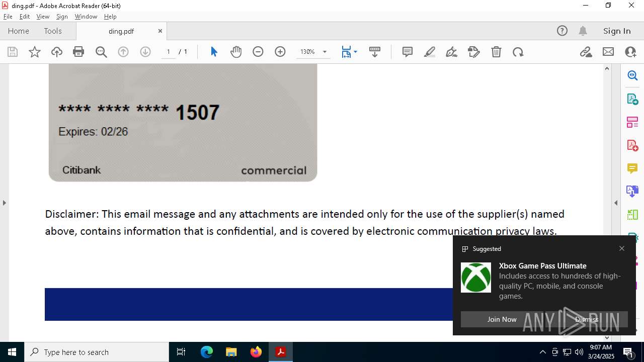Open the Window menu

pyautogui.click(x=86, y=17)
